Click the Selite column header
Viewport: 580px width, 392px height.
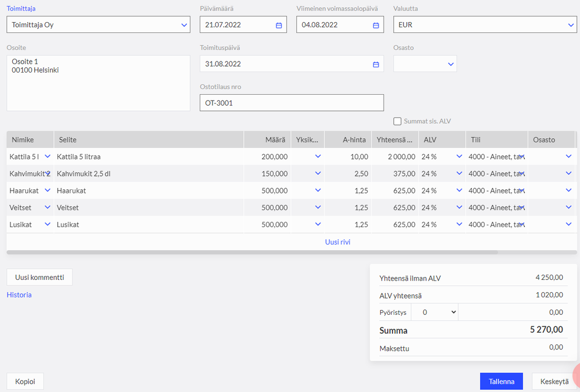click(67, 140)
